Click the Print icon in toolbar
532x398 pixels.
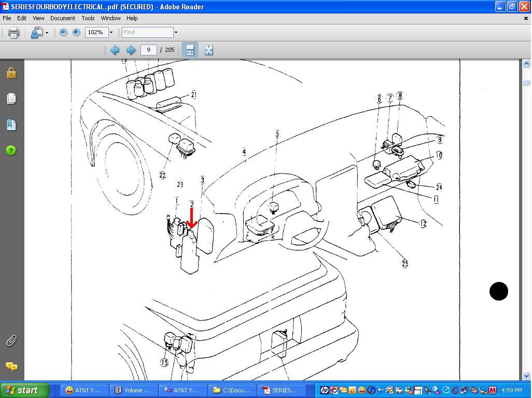coord(14,33)
